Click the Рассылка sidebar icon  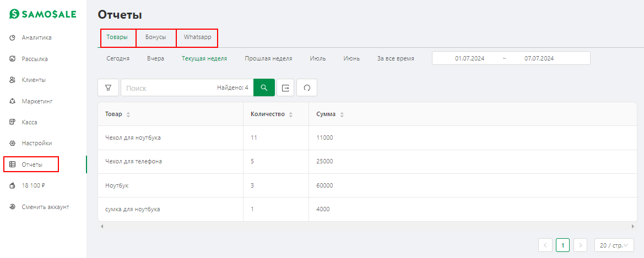click(x=12, y=59)
